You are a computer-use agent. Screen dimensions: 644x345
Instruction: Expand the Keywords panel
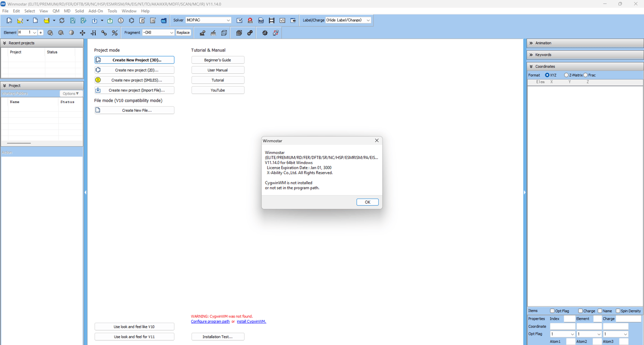(531, 55)
